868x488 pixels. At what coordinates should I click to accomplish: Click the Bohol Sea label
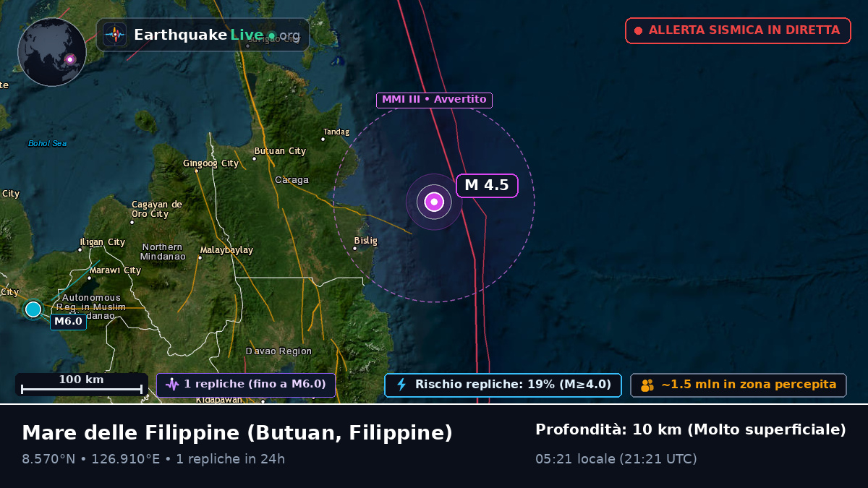tap(47, 143)
